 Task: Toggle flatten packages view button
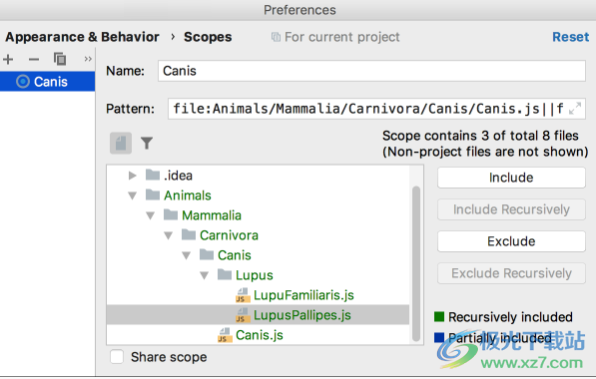[121, 143]
